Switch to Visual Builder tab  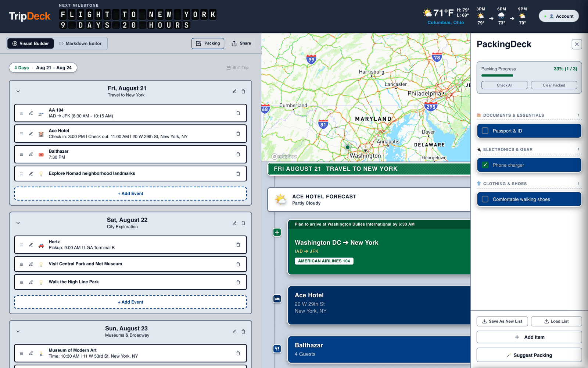coord(31,43)
